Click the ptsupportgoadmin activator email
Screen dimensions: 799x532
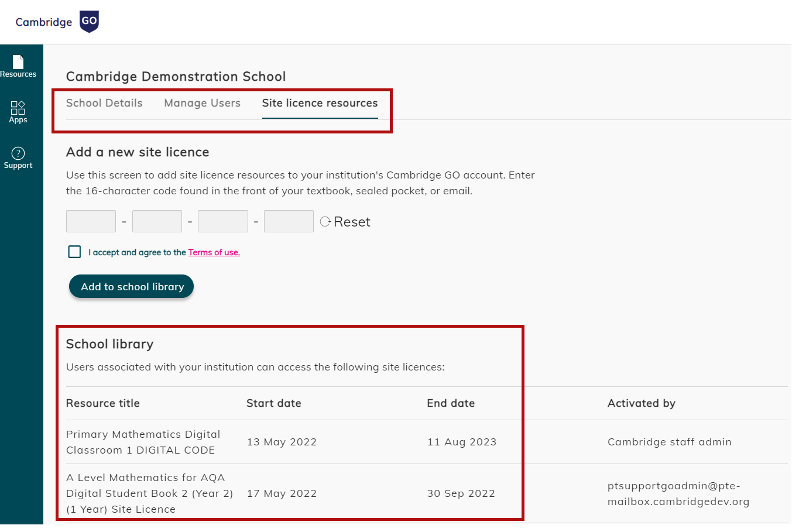pos(678,493)
